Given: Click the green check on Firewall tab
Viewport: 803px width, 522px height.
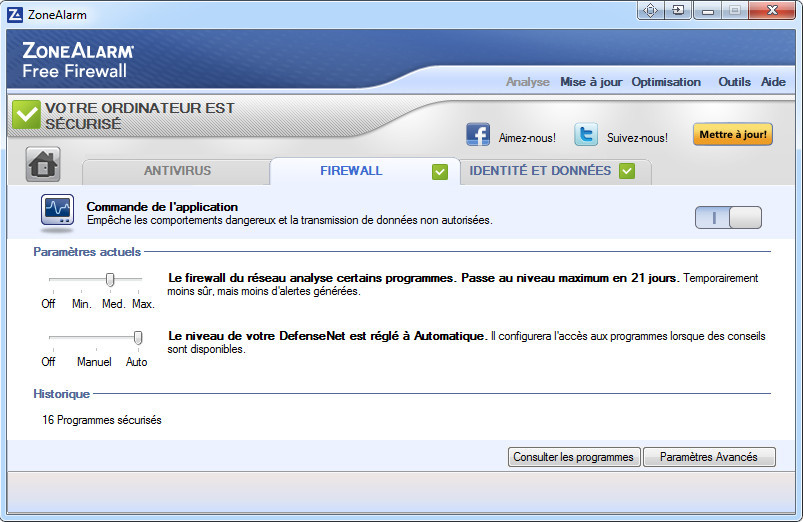Looking at the screenshot, I should point(440,172).
